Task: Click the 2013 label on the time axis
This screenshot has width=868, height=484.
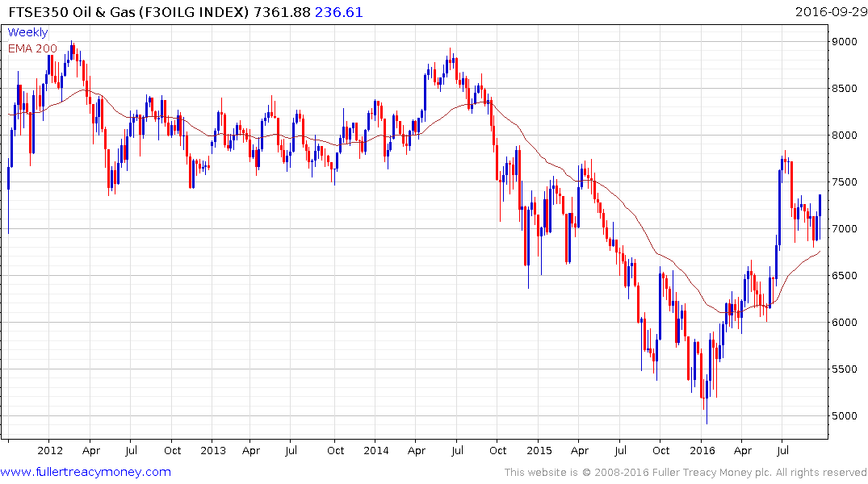Action: pos(213,450)
